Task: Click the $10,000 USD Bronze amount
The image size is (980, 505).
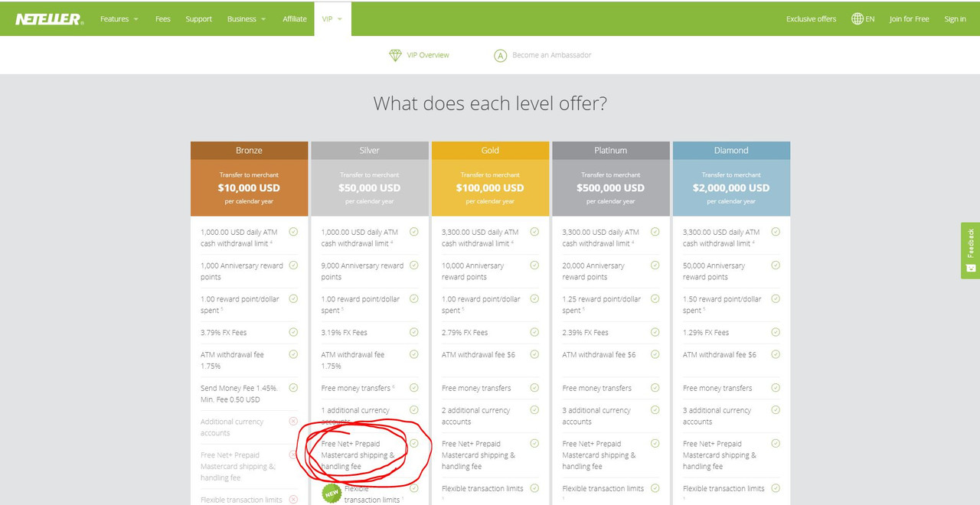Action: (x=249, y=187)
